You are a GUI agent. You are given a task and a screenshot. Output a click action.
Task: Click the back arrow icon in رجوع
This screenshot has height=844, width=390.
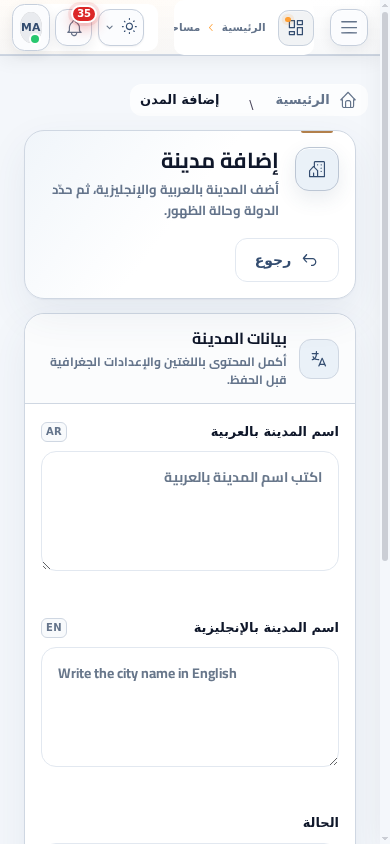(310, 261)
